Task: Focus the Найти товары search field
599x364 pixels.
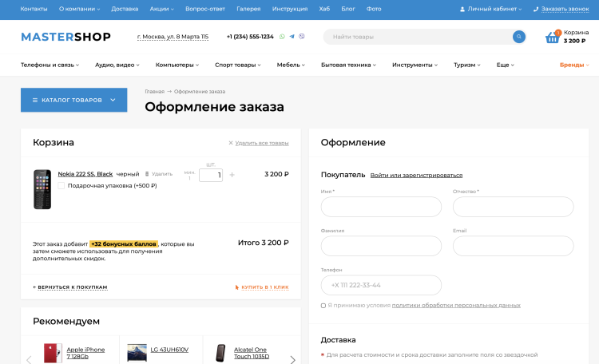Action: (418, 37)
